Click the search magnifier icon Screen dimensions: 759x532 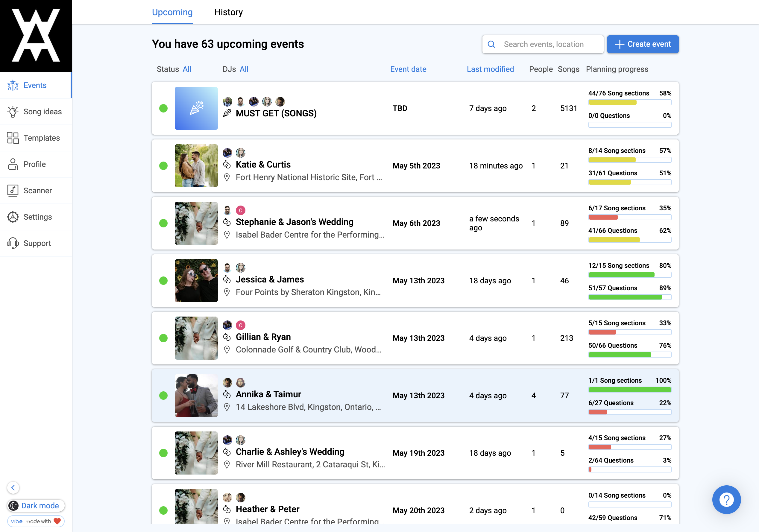tap(491, 44)
